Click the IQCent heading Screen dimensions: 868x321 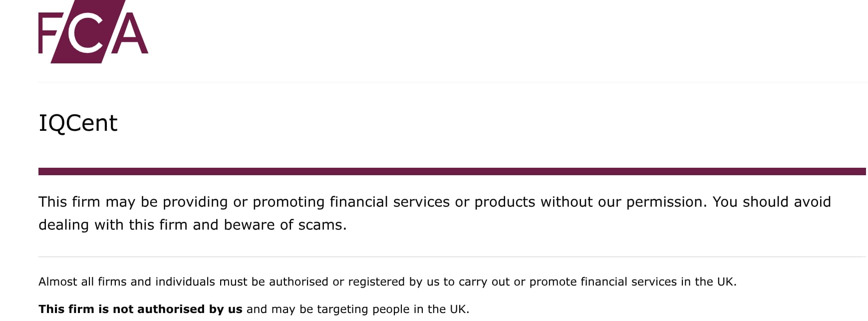pyautogui.click(x=78, y=123)
